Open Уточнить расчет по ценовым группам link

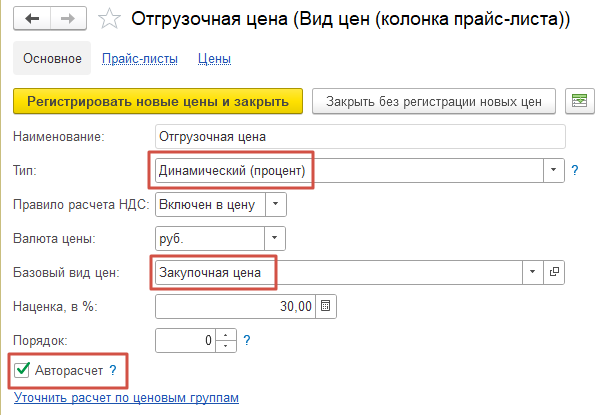point(126,398)
